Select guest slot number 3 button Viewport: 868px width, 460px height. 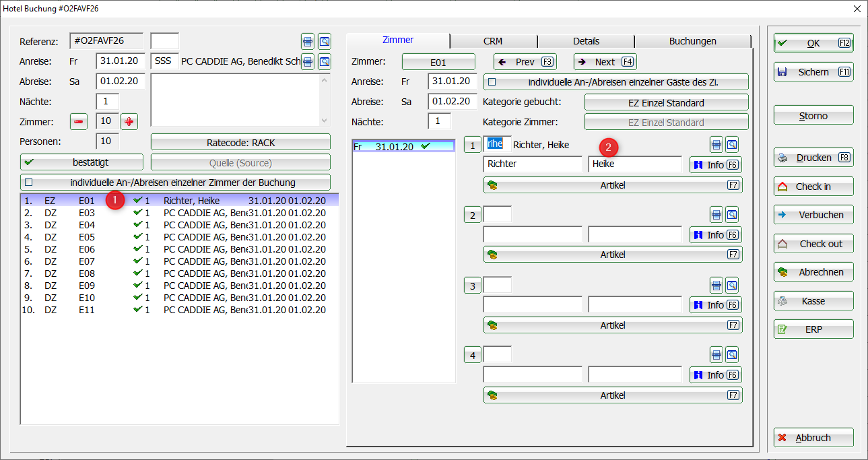[473, 286]
